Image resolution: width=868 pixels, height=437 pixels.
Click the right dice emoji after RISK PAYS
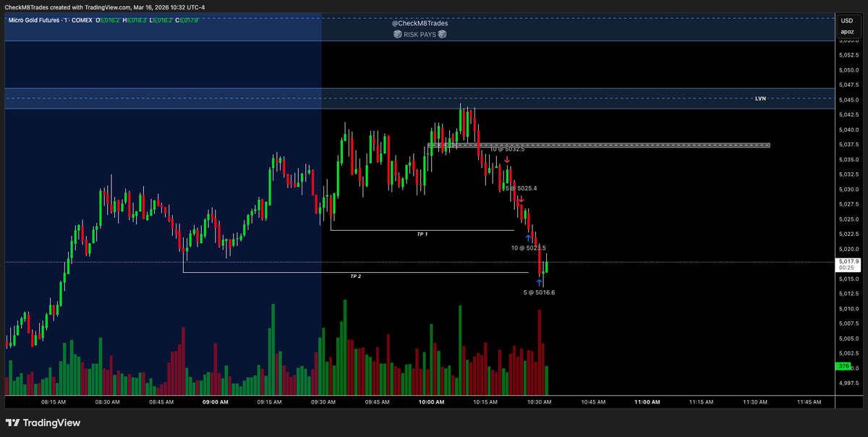pyautogui.click(x=442, y=34)
